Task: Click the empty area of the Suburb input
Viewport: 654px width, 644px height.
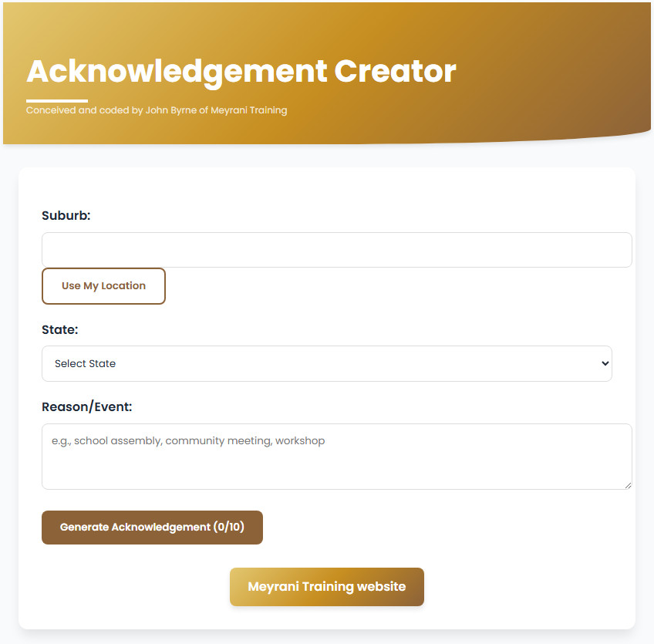Action: coord(463,249)
